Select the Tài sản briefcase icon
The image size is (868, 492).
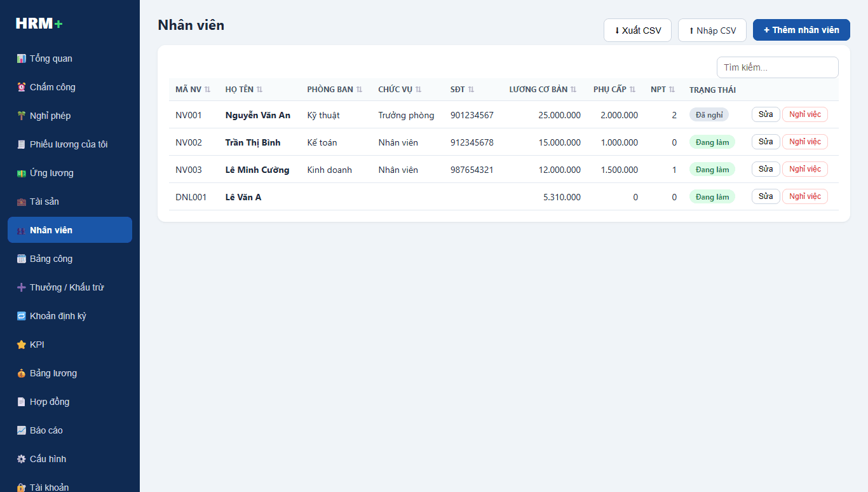[21, 202]
